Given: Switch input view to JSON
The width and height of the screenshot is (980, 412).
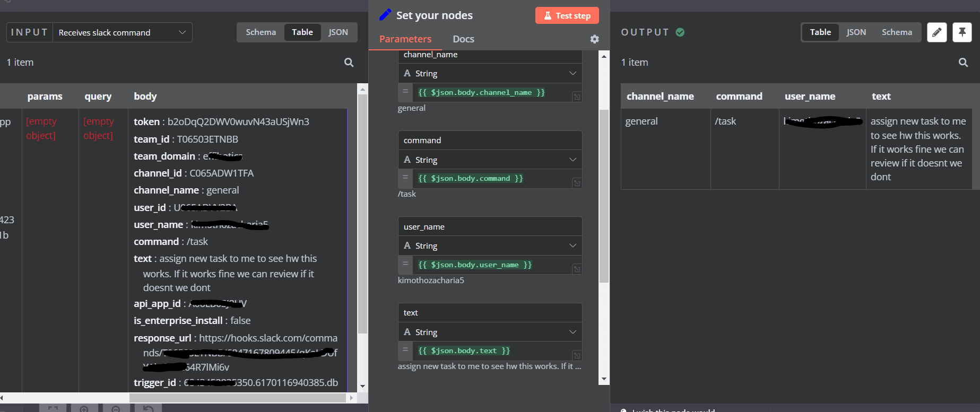Looking at the screenshot, I should pos(338,32).
